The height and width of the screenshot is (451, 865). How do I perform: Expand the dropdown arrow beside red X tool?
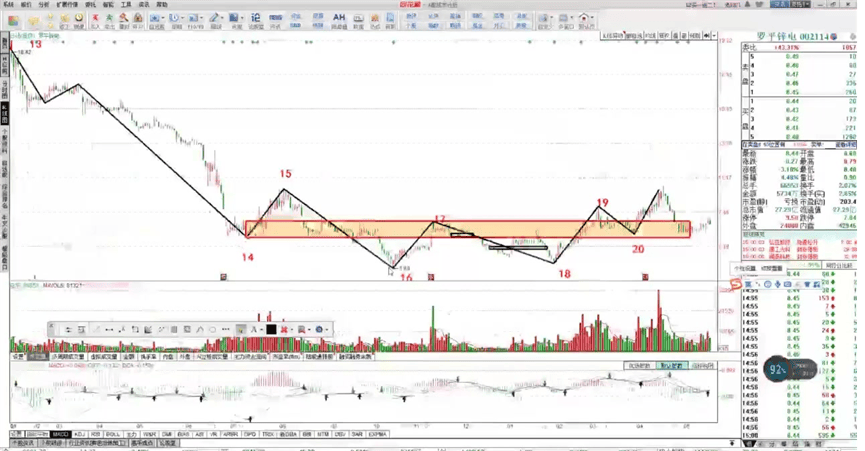[294, 329]
